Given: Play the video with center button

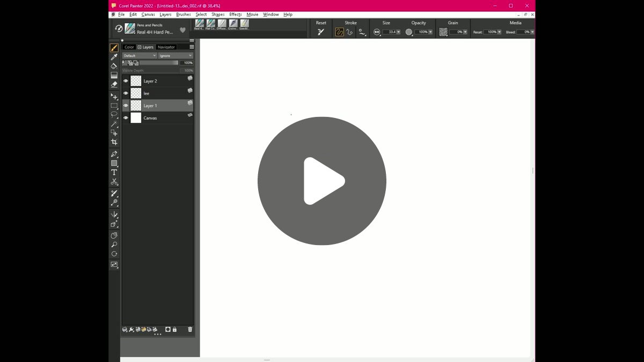Looking at the screenshot, I should pos(322,181).
